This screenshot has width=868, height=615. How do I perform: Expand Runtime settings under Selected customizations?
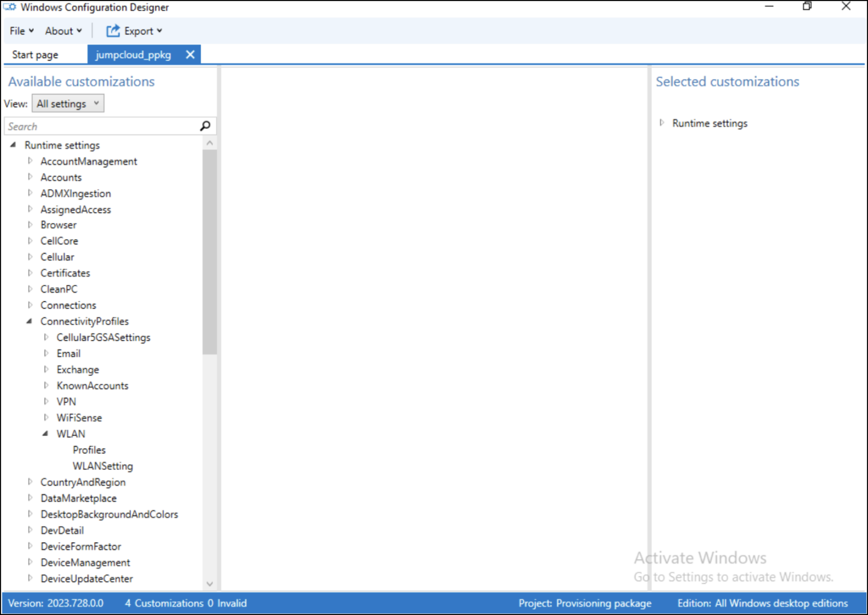point(662,123)
